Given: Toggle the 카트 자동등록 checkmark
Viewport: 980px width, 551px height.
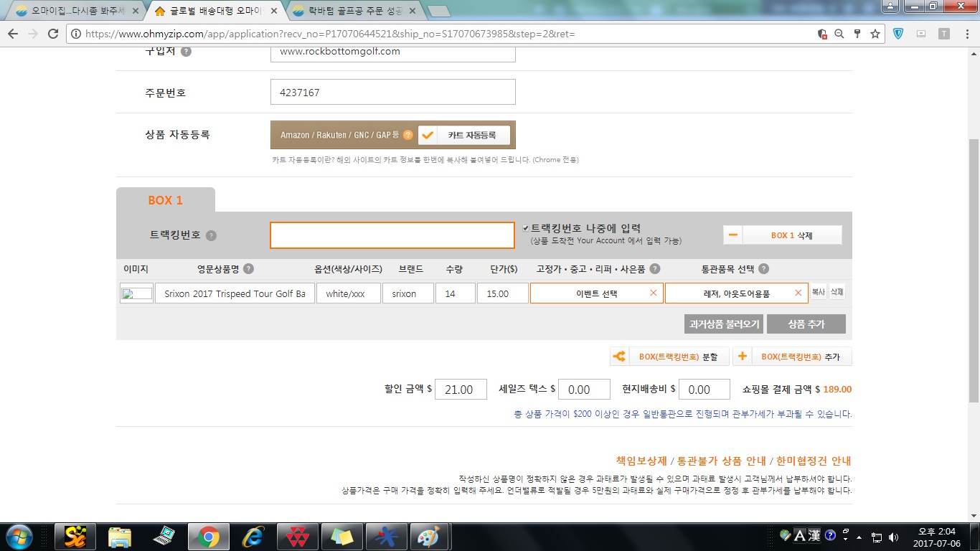Looking at the screenshot, I should pos(427,135).
